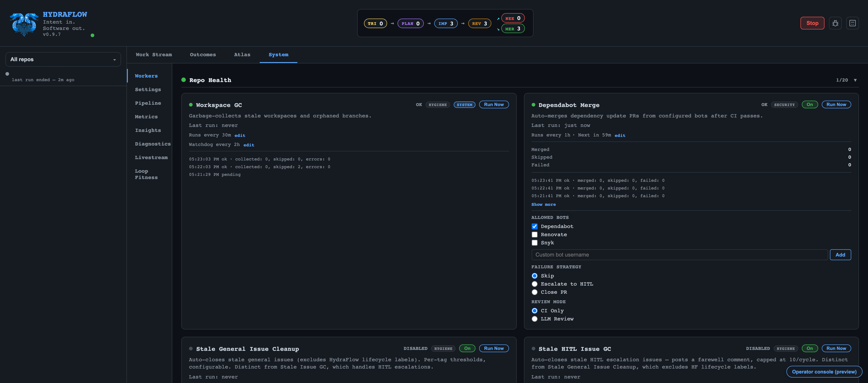Run Dependabot Merge now
The image size is (868, 383).
[x=836, y=104]
